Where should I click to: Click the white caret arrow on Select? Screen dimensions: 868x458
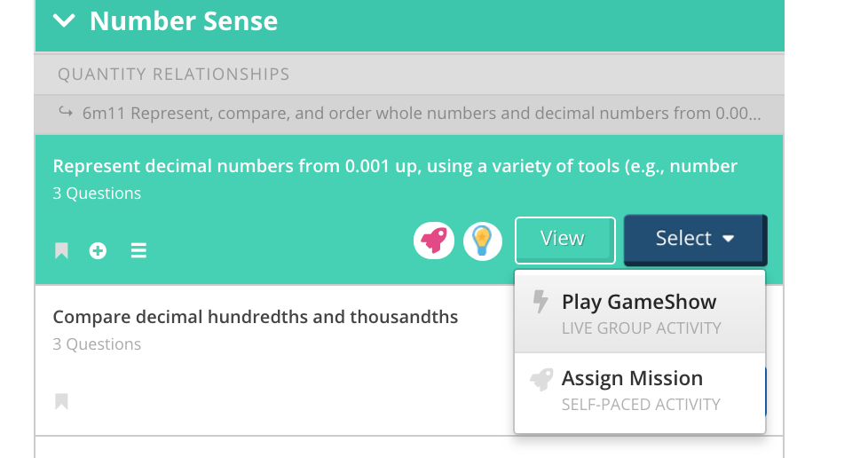[x=729, y=239]
